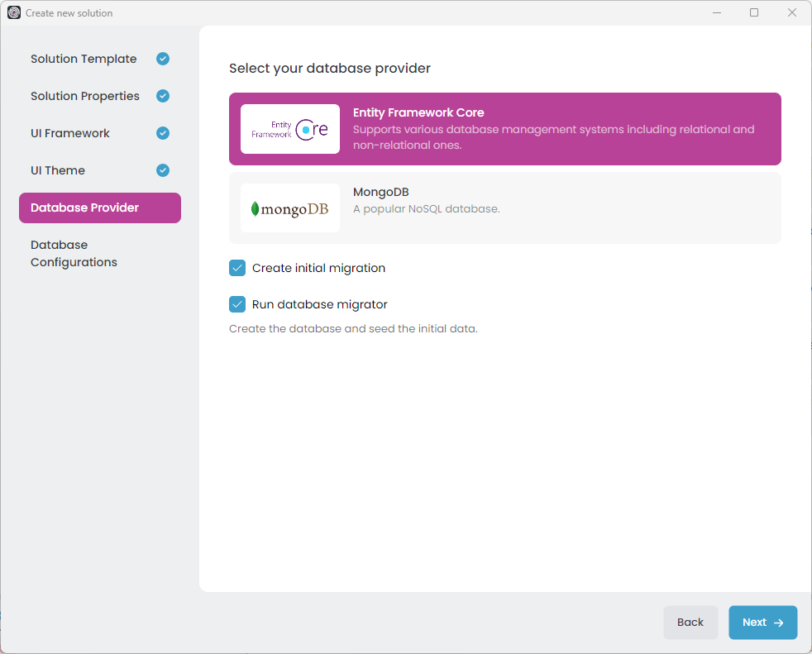Screen dimensions: 812x654
Task: Select the Database Provider step
Action: (x=100, y=208)
